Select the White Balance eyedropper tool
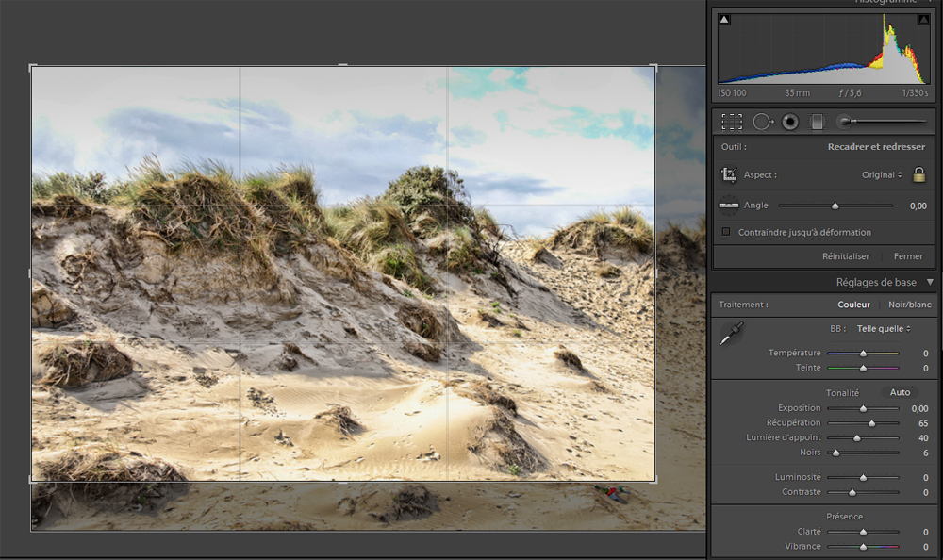Viewport: 943px width, 560px height. 732,333
